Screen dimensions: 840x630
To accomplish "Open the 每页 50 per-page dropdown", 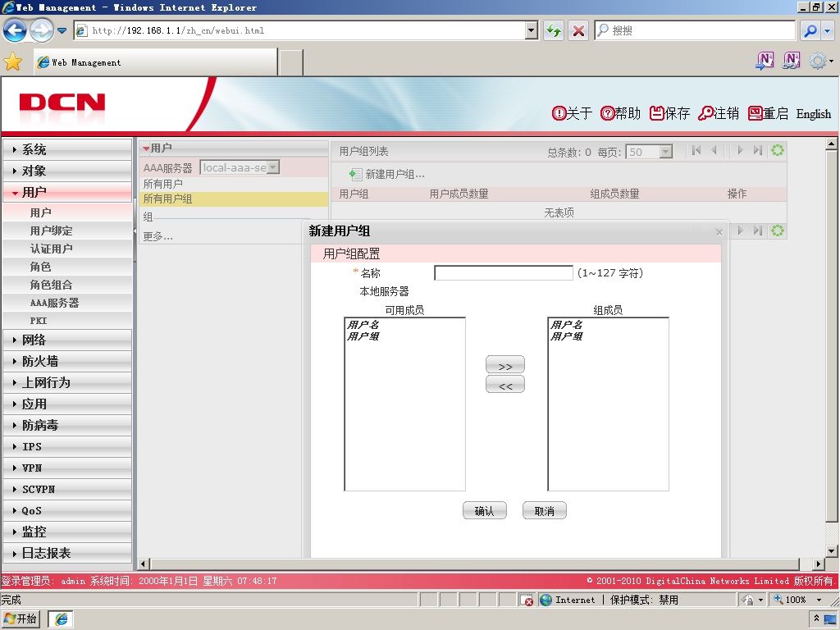I will click(x=649, y=152).
